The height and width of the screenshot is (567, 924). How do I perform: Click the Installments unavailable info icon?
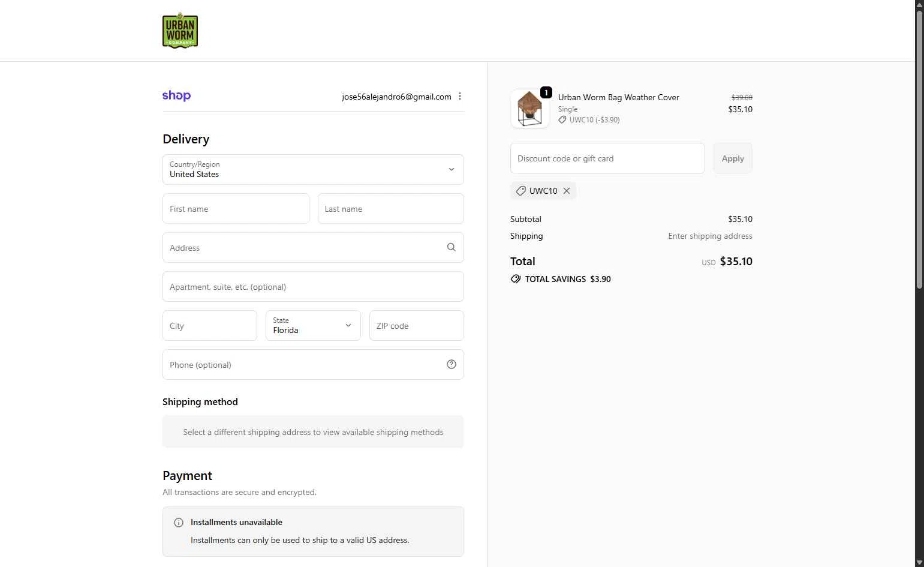click(179, 523)
